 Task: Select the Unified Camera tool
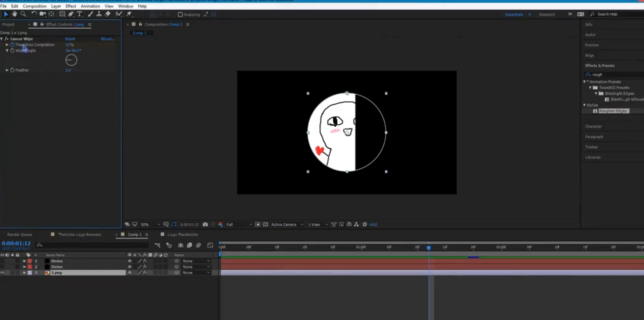click(x=42, y=14)
